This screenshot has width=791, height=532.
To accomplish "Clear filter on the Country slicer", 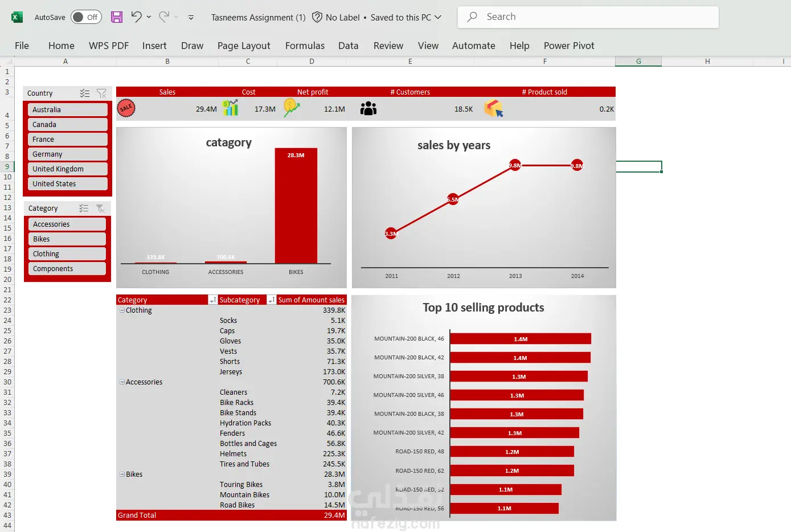I will 101,93.
